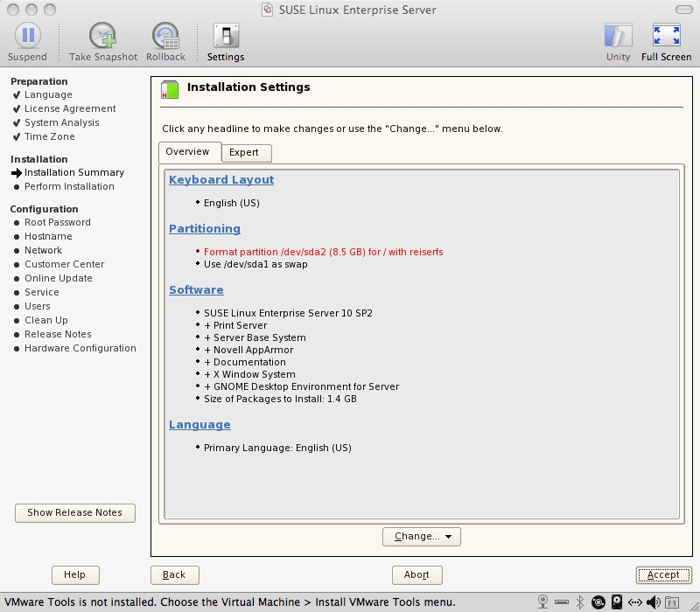Click Hardware Configuration in sidebar

point(80,348)
